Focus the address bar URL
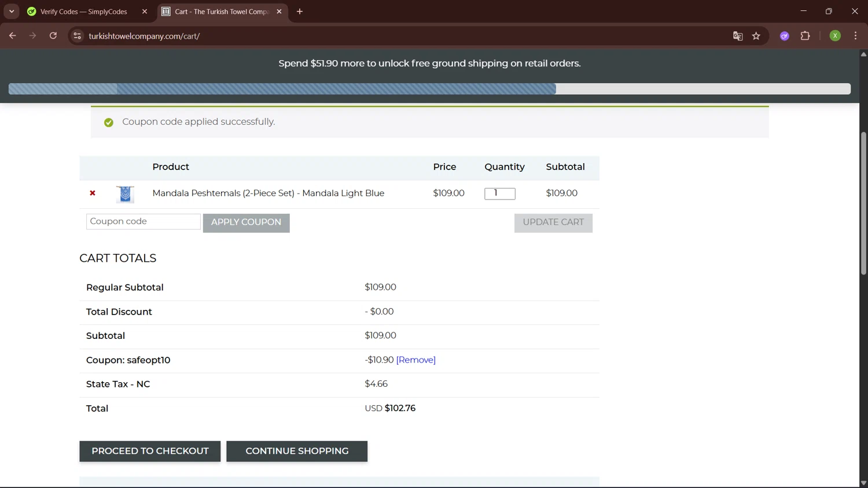Image resolution: width=868 pixels, height=488 pixels. pyautogui.click(x=144, y=36)
